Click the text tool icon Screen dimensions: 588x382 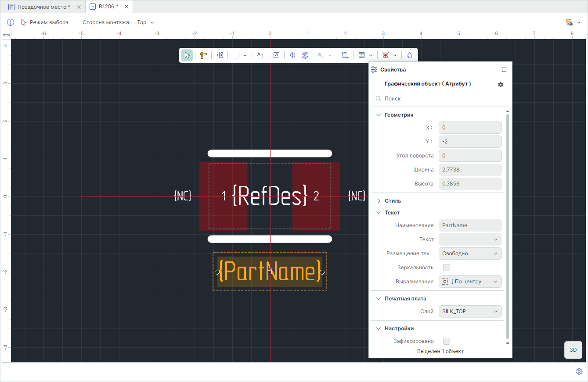click(x=260, y=55)
